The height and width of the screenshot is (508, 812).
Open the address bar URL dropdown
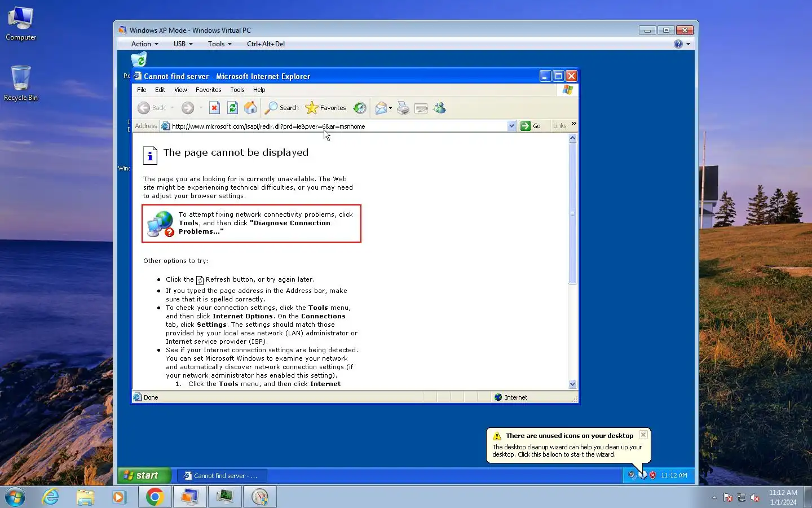point(511,126)
